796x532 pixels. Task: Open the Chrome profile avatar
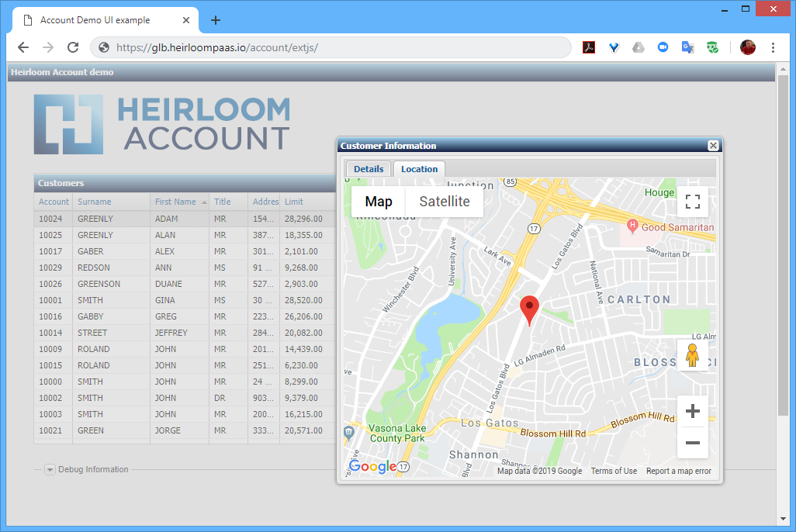pos(748,47)
